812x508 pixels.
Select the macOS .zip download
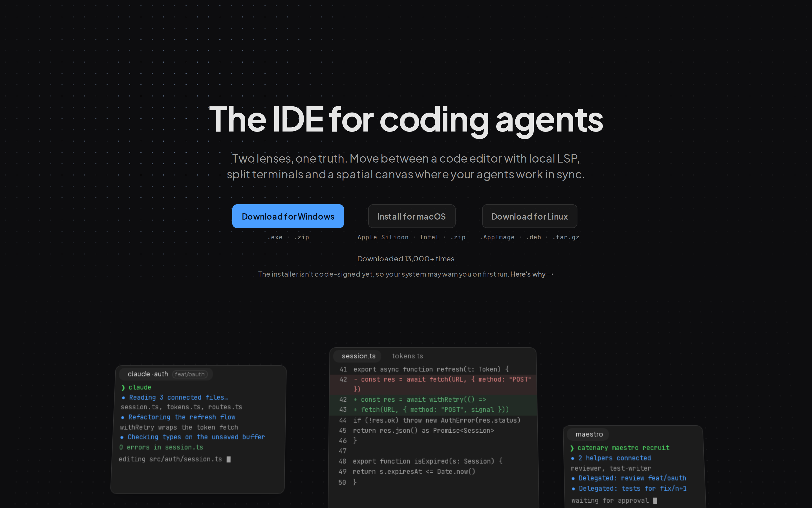tap(458, 237)
